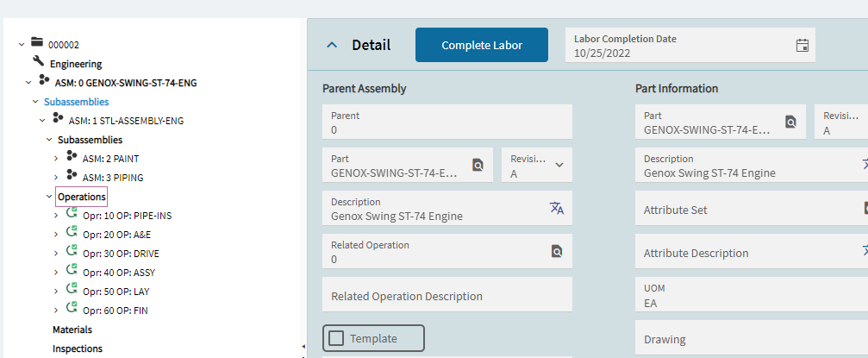Enable the Template checkbox
The height and width of the screenshot is (358, 868).
[337, 338]
